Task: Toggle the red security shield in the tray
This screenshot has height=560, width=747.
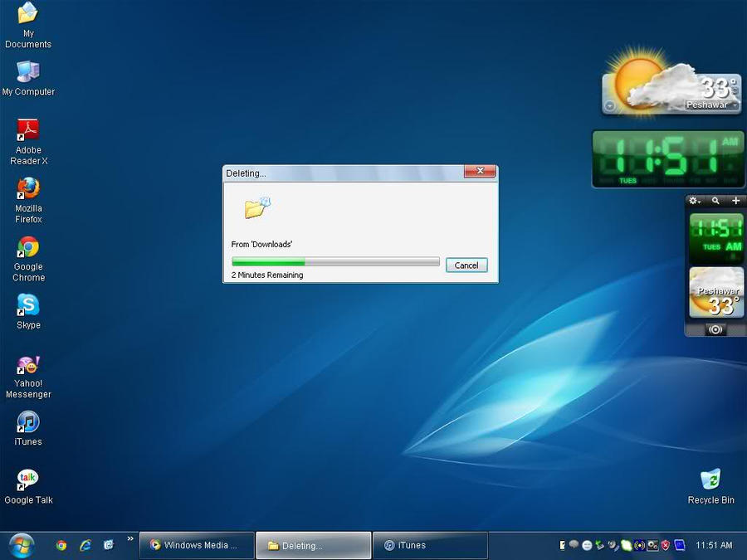Action: coord(665,545)
